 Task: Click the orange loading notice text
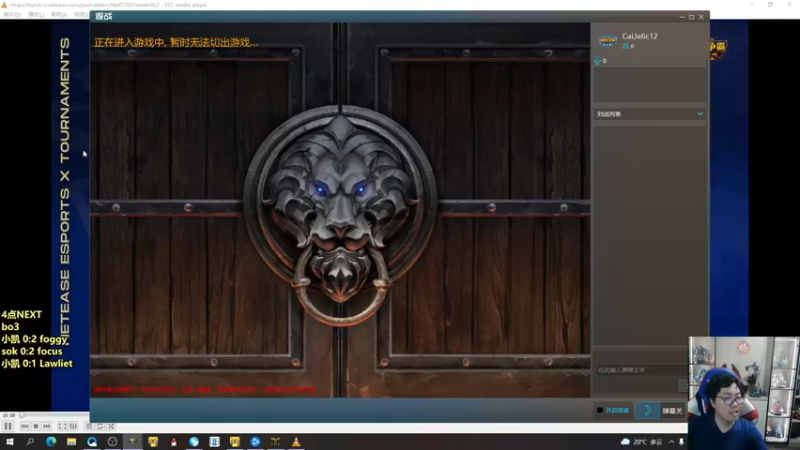coord(176,42)
